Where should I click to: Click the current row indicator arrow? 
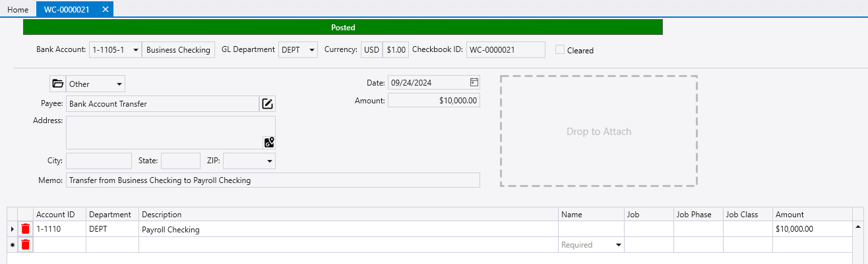(x=13, y=229)
